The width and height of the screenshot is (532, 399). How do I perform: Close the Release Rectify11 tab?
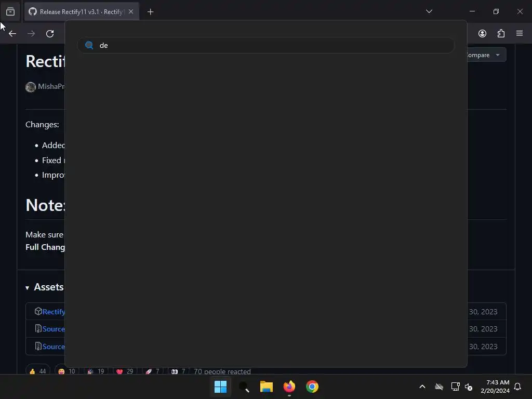pyautogui.click(x=131, y=12)
